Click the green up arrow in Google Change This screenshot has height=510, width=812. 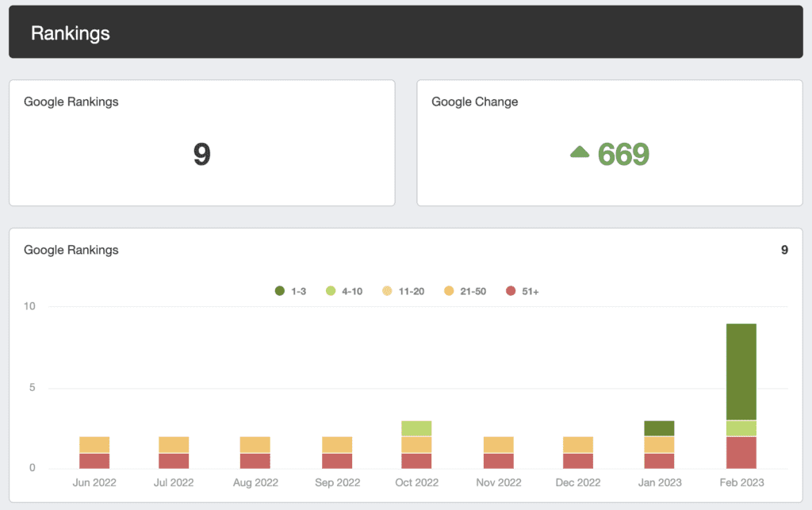coord(580,151)
